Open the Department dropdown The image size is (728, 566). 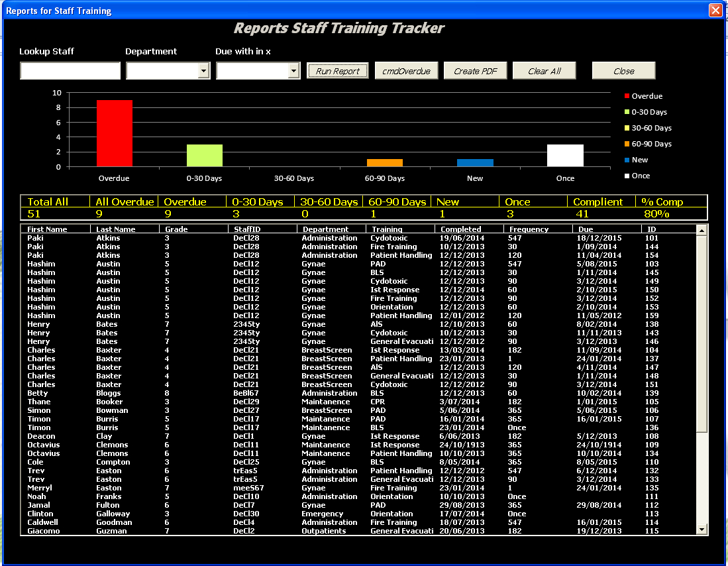coord(205,70)
